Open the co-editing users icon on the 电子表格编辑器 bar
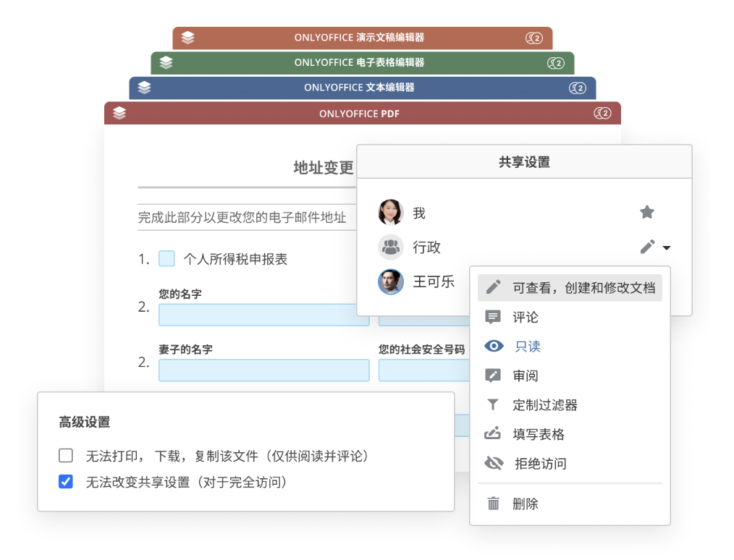734x560 pixels. point(556,63)
